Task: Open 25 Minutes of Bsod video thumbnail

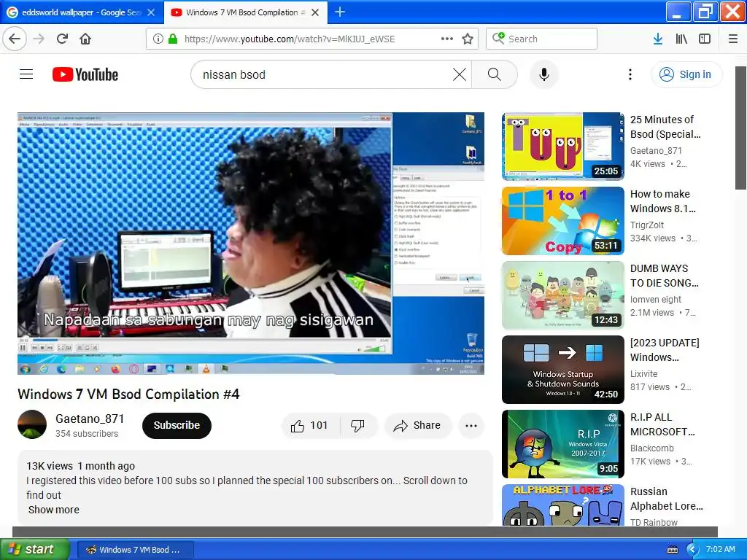Action: pos(562,146)
